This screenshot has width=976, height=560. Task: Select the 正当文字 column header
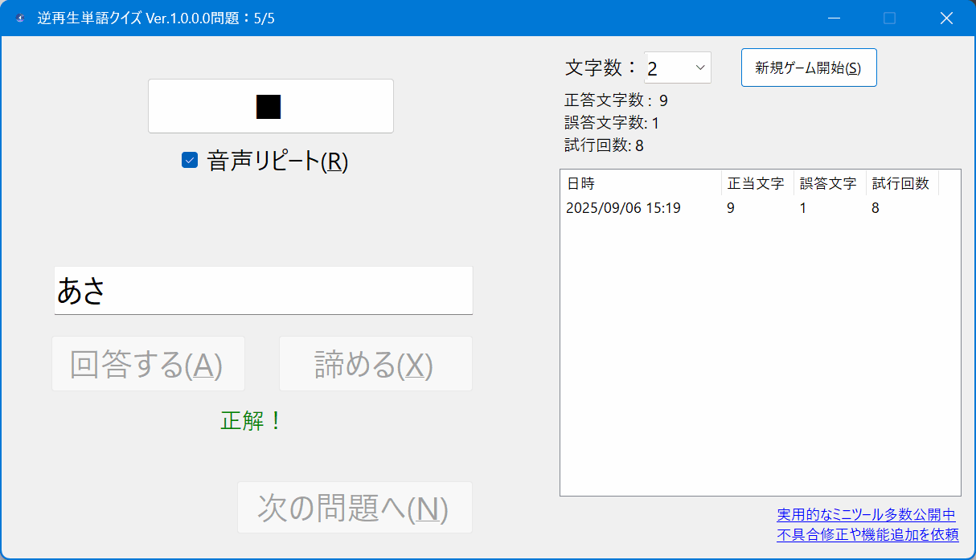click(x=757, y=183)
